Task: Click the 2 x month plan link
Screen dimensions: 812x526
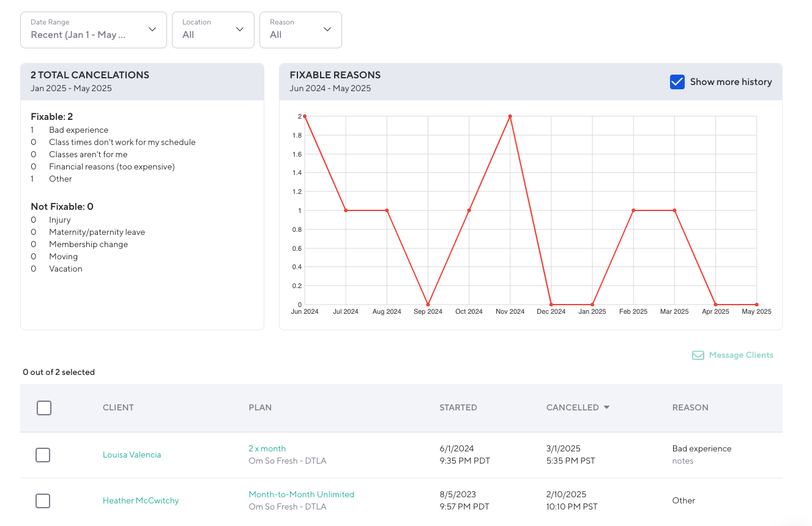Action: point(267,449)
